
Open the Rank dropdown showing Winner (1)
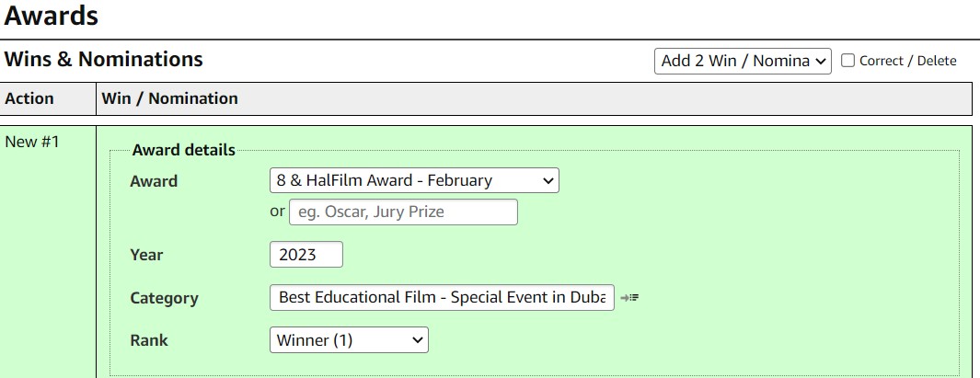click(349, 340)
